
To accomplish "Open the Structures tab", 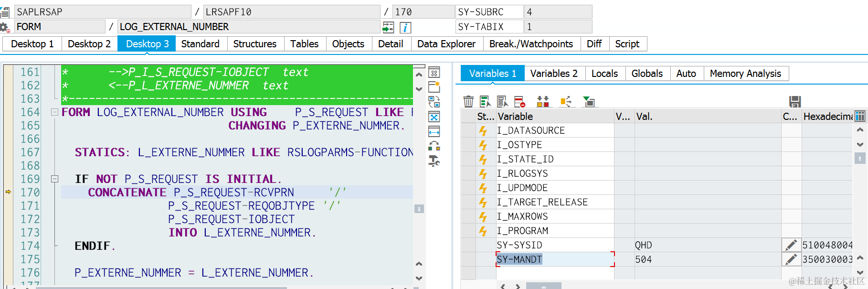I will click(255, 44).
